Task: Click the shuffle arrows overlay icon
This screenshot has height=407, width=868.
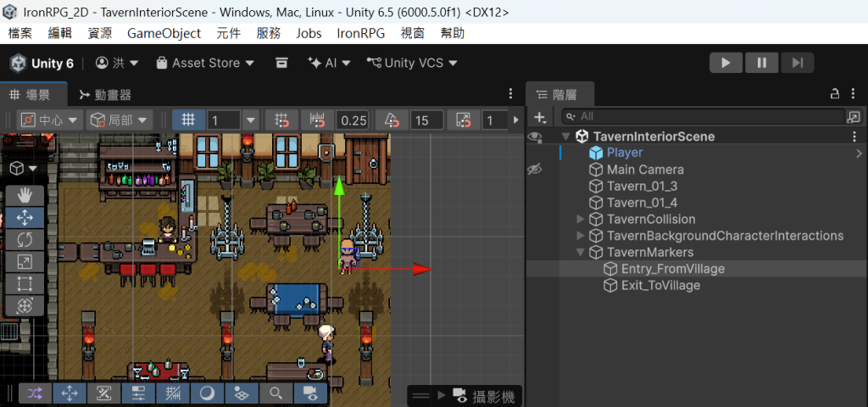Action: point(35,393)
